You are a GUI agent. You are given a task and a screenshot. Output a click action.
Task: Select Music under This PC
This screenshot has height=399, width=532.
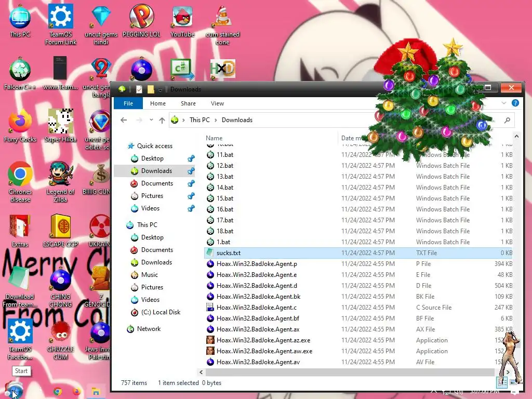(149, 275)
